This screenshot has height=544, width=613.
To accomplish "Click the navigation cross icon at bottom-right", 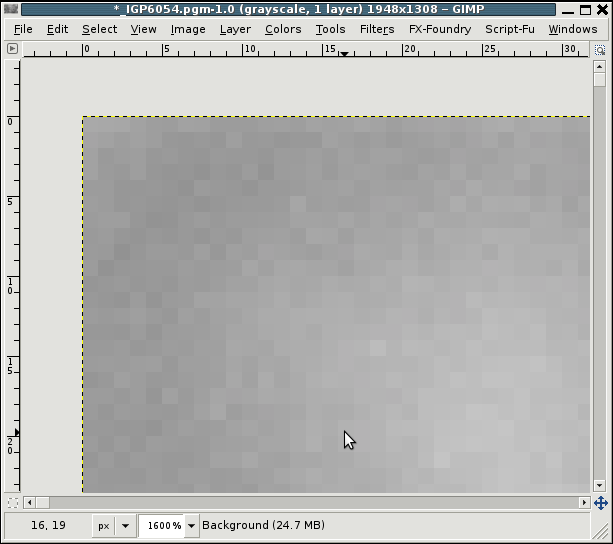I will coord(600,503).
